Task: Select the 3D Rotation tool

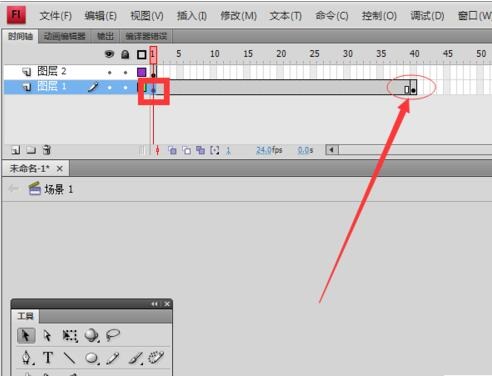Action: 92,335
